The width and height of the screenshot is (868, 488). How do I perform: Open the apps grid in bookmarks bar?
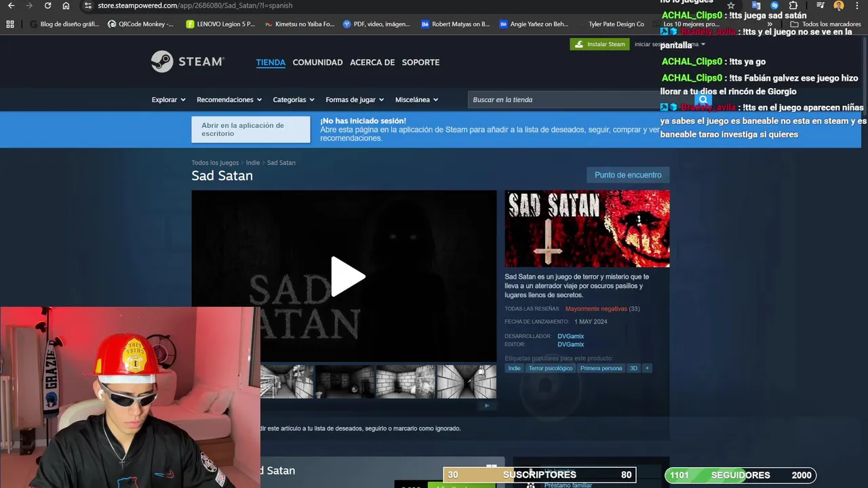pos(10,24)
